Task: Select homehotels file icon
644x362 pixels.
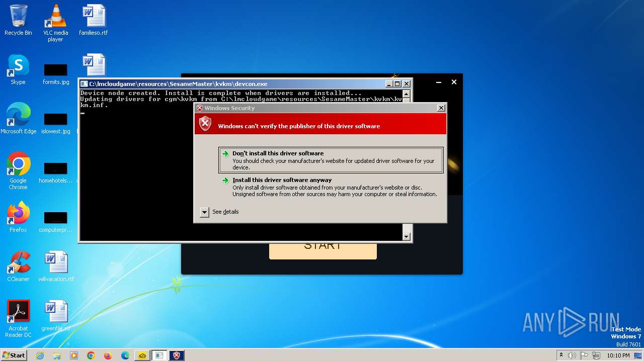Action: pyautogui.click(x=55, y=172)
